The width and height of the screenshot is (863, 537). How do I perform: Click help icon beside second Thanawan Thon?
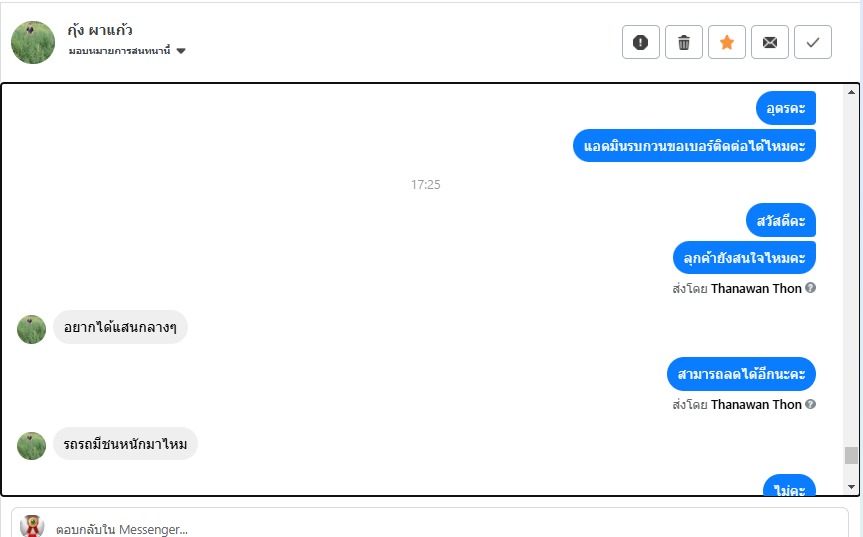pos(810,404)
